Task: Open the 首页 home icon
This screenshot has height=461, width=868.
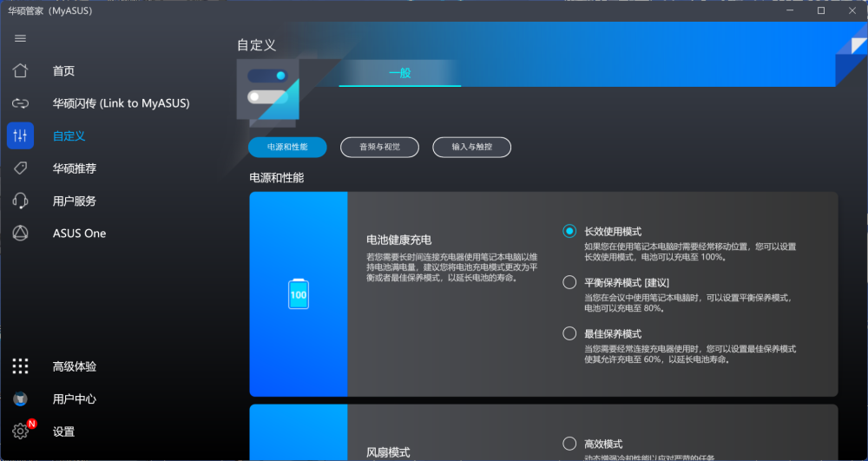Action: pos(21,71)
